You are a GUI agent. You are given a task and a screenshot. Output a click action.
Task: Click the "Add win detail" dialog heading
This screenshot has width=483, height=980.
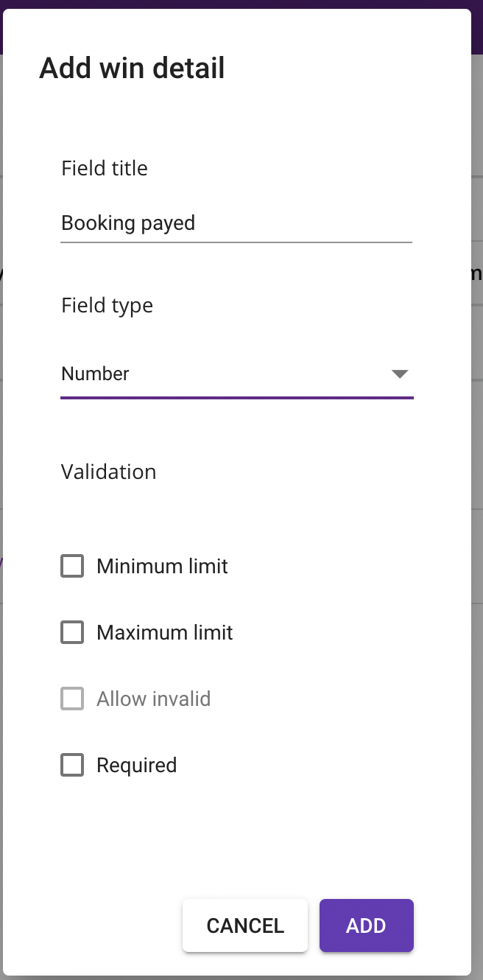132,69
